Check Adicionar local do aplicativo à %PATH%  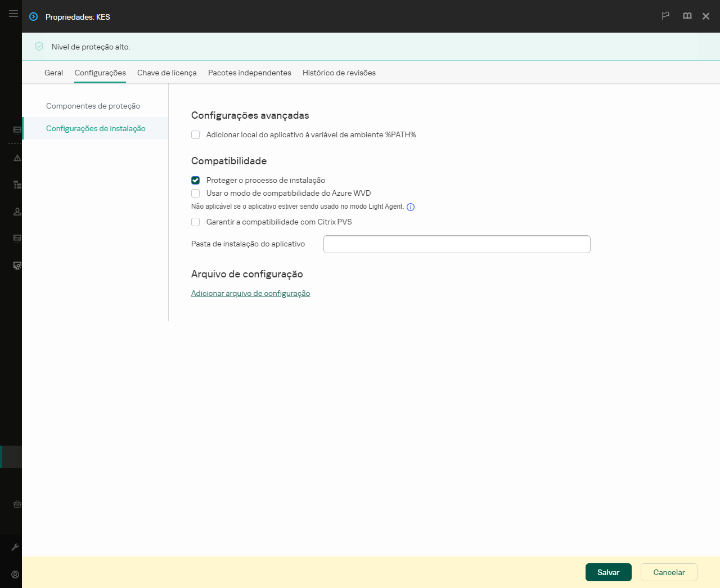[195, 134]
